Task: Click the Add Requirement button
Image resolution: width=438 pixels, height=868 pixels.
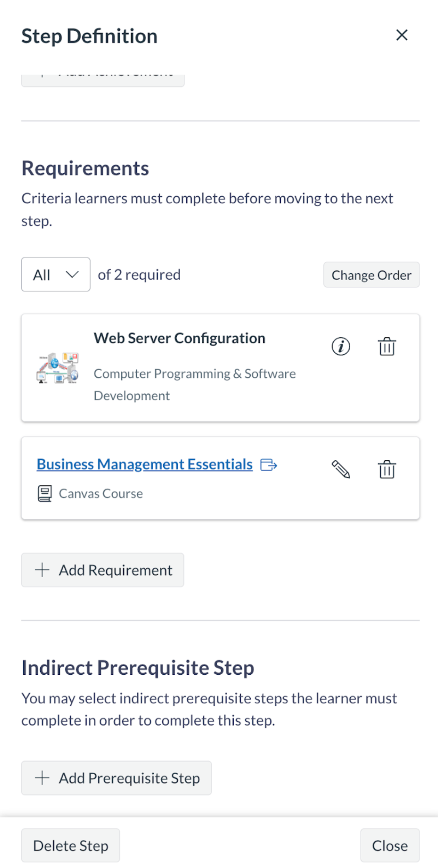Action: tap(103, 570)
